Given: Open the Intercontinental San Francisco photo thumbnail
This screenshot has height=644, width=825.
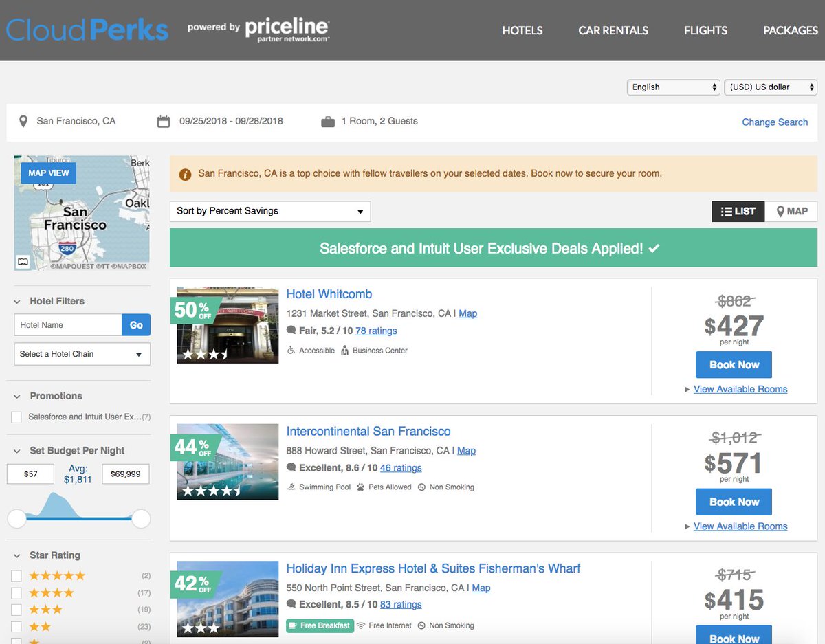Looking at the screenshot, I should click(228, 462).
